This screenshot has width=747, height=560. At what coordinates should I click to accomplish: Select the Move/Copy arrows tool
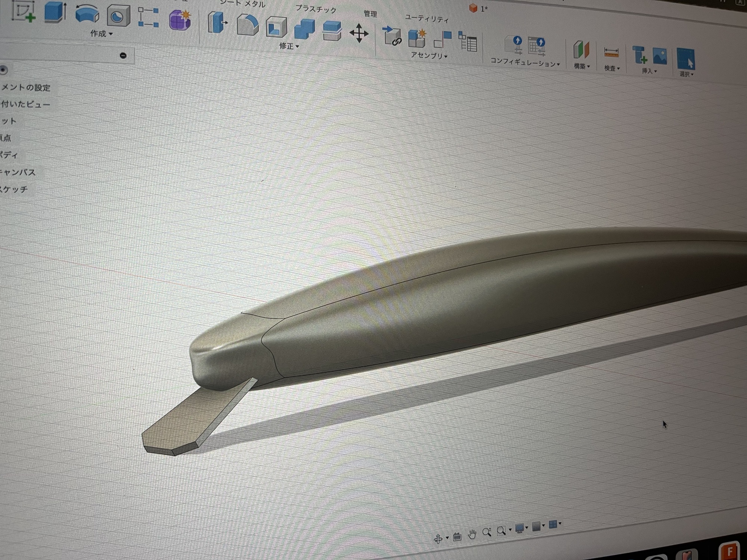pos(359,33)
